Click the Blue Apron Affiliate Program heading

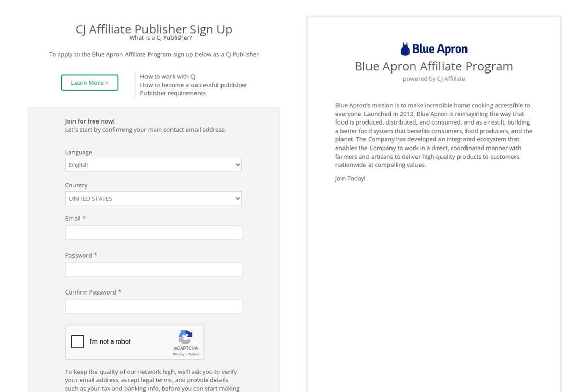click(x=434, y=66)
